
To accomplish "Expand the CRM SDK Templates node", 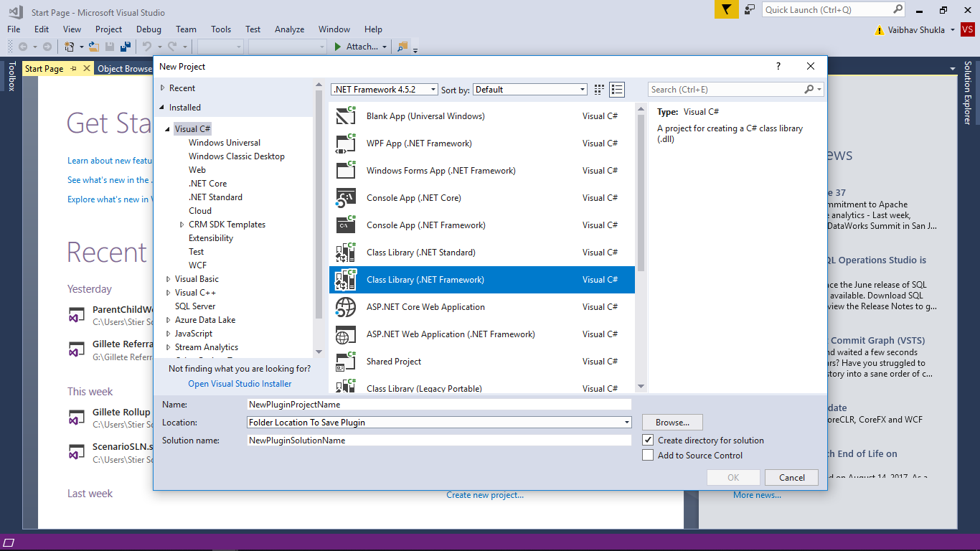I will point(182,224).
